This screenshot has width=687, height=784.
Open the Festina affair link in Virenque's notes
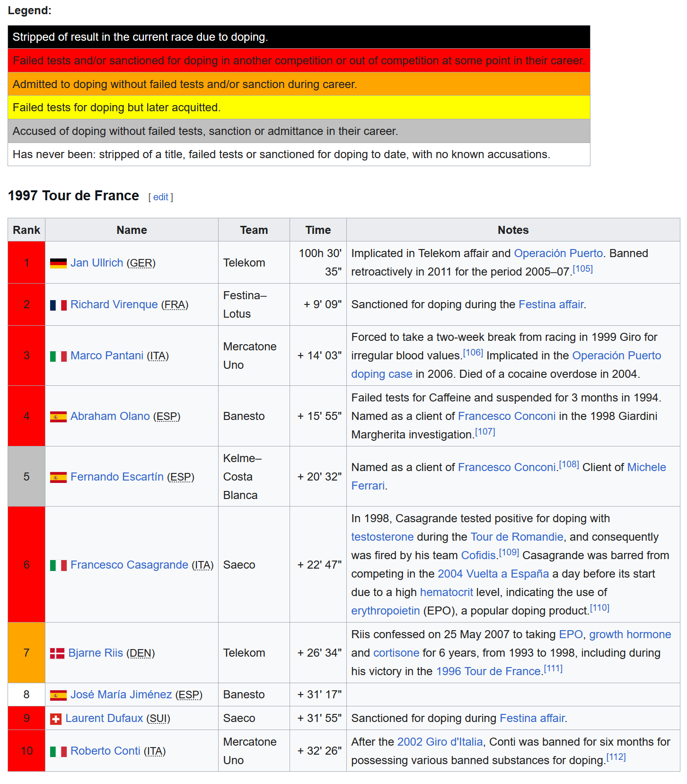pos(551,304)
